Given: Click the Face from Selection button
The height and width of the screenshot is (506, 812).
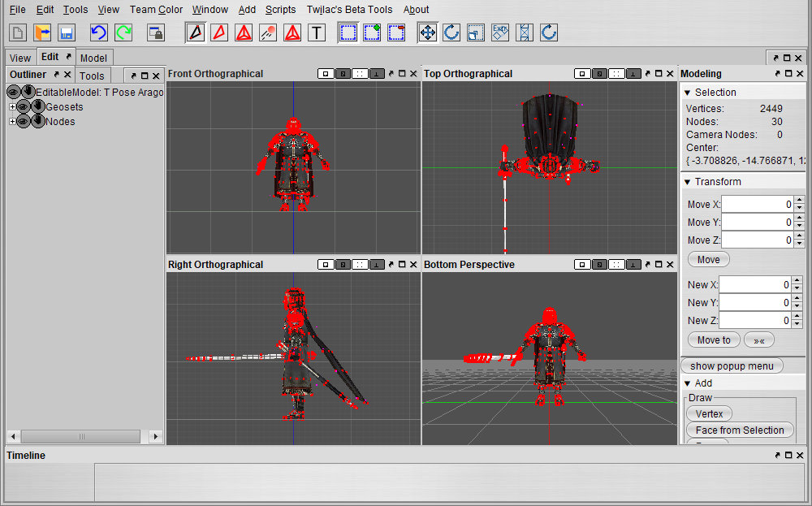Looking at the screenshot, I should point(740,430).
